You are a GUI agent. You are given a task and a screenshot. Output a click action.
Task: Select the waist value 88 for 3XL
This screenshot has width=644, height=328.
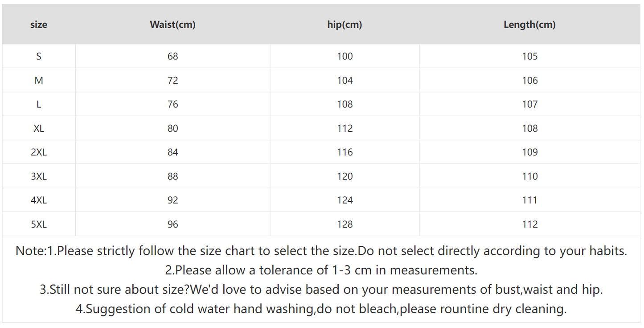[x=172, y=177]
